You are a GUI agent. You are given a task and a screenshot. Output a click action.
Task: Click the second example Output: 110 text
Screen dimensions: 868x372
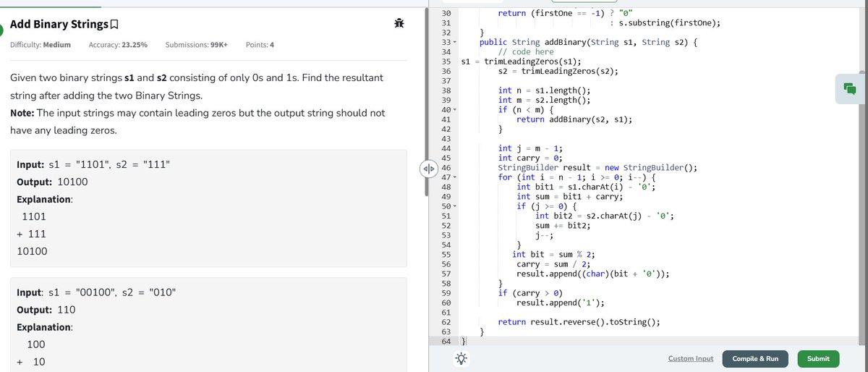pyautogui.click(x=45, y=310)
